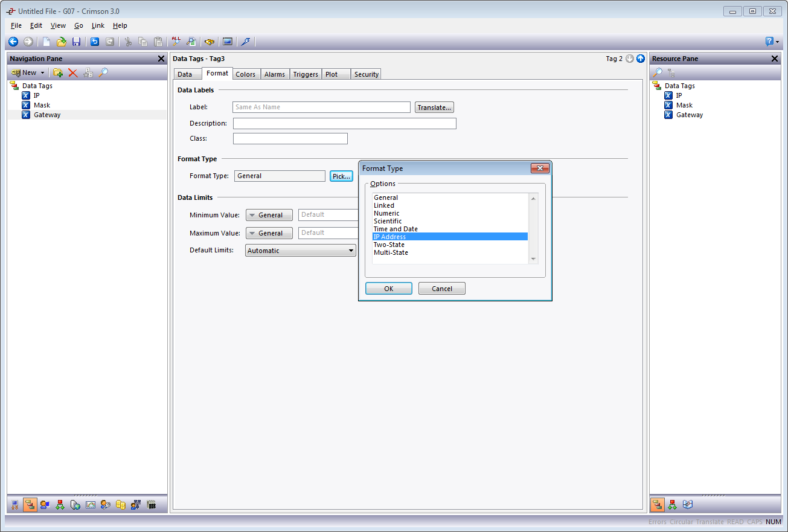Switch to the Security tab
Image resolution: width=788 pixels, height=532 pixels.
point(366,74)
